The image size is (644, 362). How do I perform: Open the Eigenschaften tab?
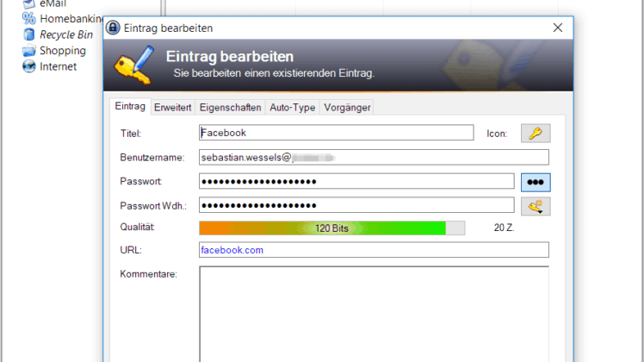230,108
